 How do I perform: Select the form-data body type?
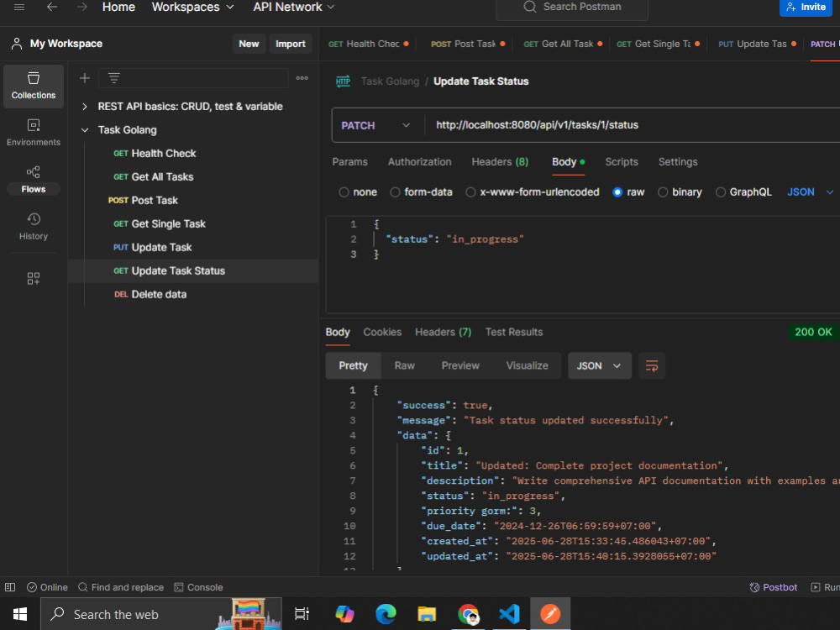395,192
